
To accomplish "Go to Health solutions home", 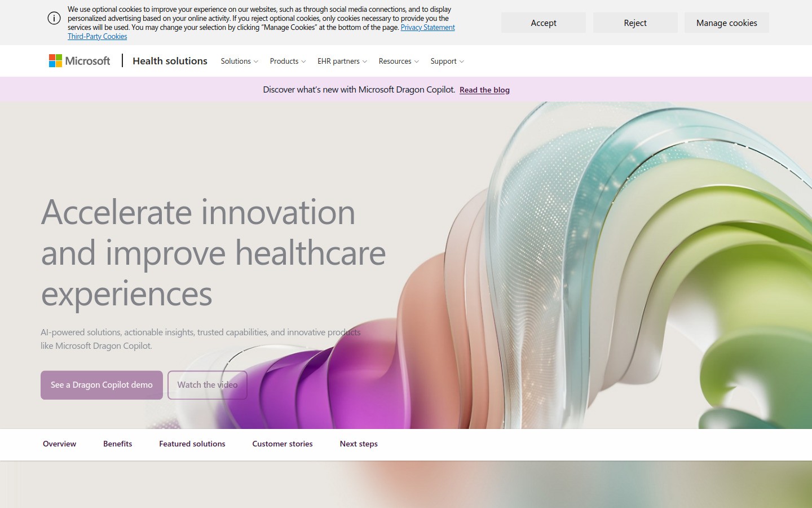I will pyautogui.click(x=170, y=61).
